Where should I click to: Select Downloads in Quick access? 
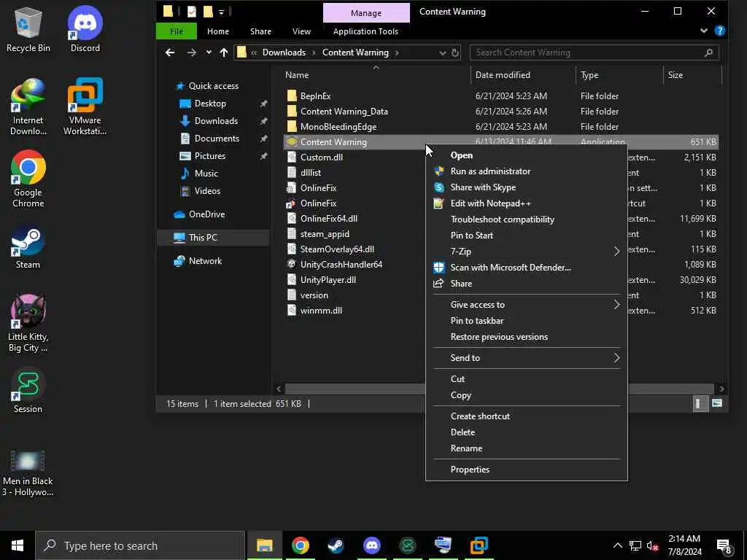[216, 121]
